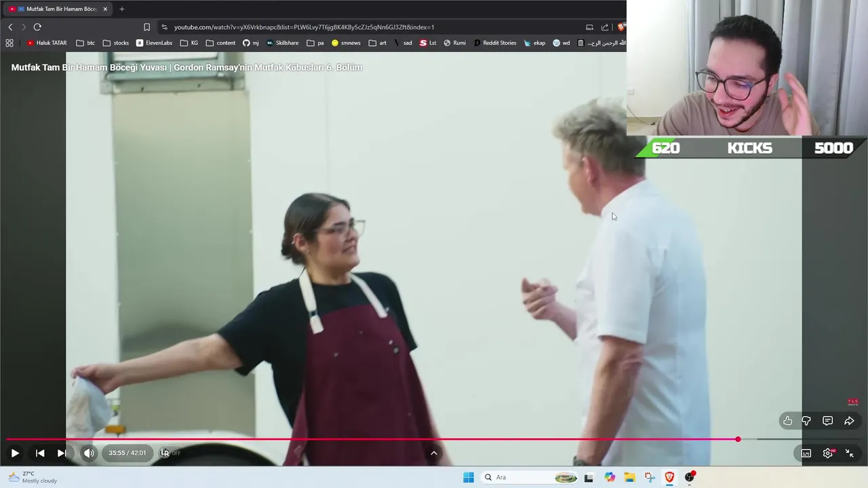Close the Mutfak Tam Bir Hamam tab
Screen dimensions: 868x488
tap(105, 9)
